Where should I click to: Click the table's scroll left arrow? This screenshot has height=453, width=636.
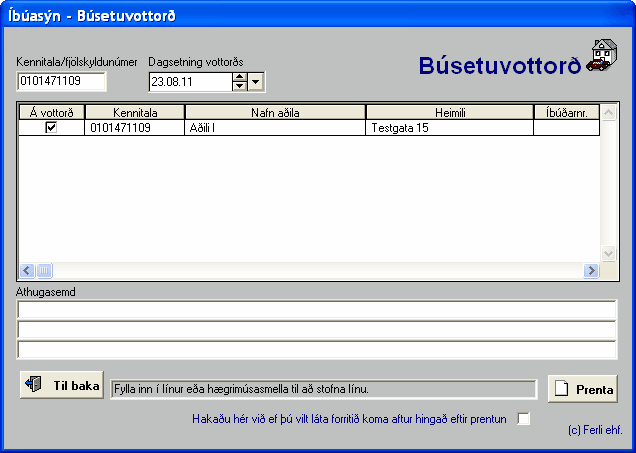click(27, 271)
